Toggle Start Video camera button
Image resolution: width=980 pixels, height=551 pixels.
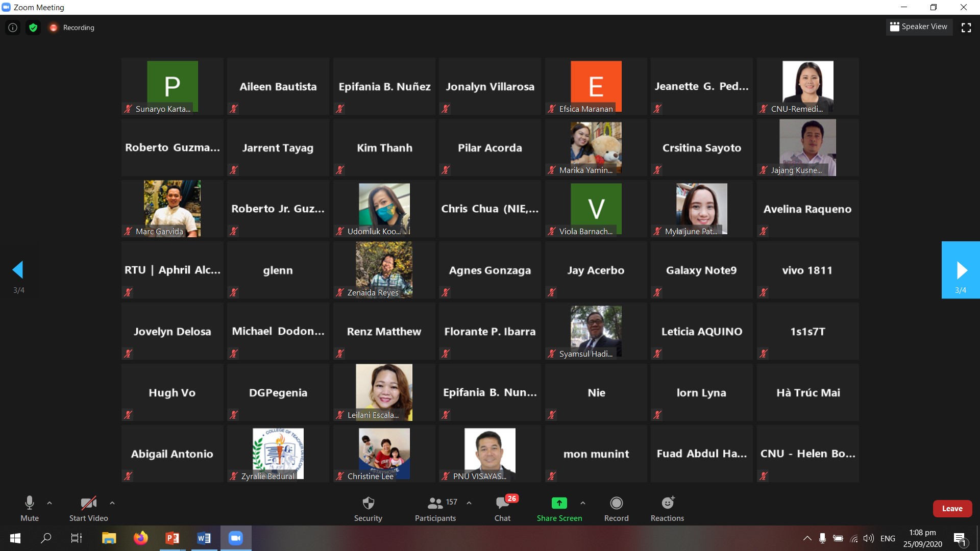click(88, 504)
